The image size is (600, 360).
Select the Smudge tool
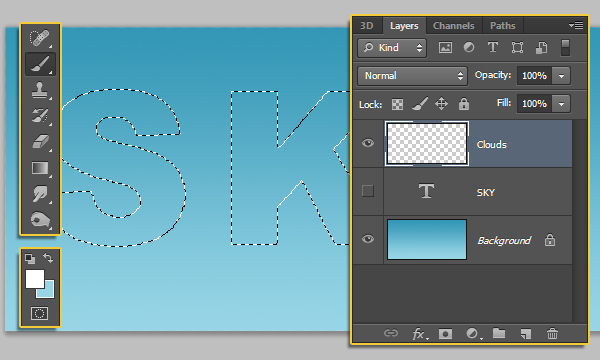pyautogui.click(x=40, y=194)
